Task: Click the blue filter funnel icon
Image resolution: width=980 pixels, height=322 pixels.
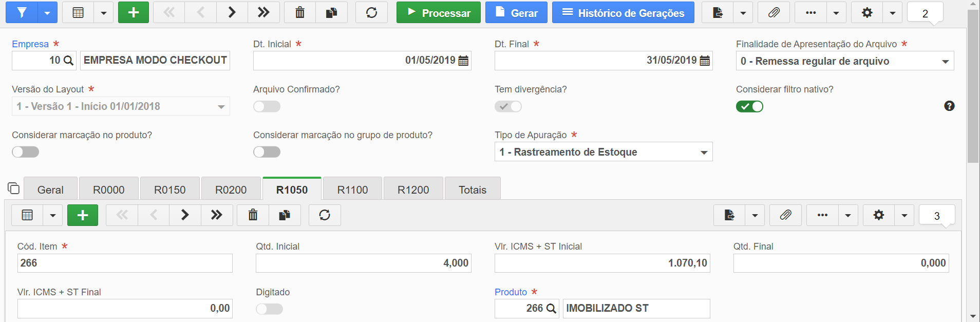Action: click(22, 12)
